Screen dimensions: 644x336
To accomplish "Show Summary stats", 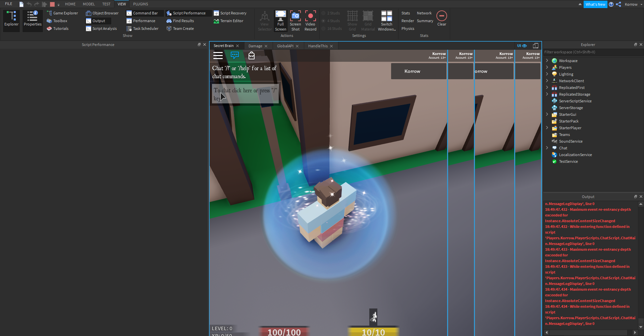I will pyautogui.click(x=425, y=21).
